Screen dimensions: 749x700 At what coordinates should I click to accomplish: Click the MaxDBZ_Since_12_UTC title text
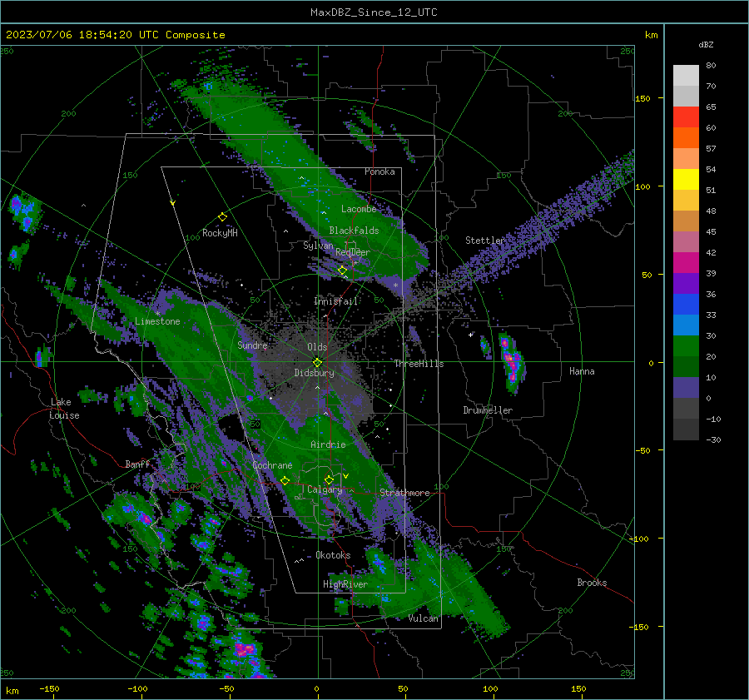pos(374,12)
